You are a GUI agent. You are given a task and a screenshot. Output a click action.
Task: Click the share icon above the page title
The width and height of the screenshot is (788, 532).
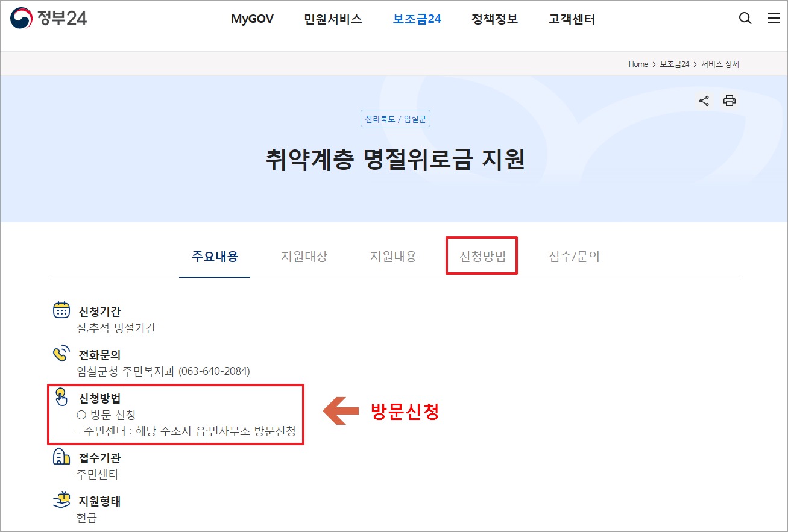704,101
